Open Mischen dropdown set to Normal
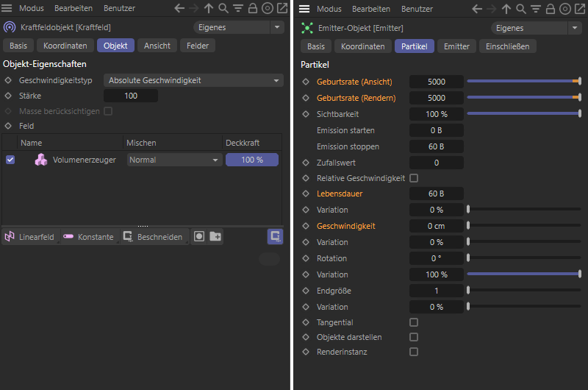This screenshot has height=390, width=588. (x=174, y=160)
